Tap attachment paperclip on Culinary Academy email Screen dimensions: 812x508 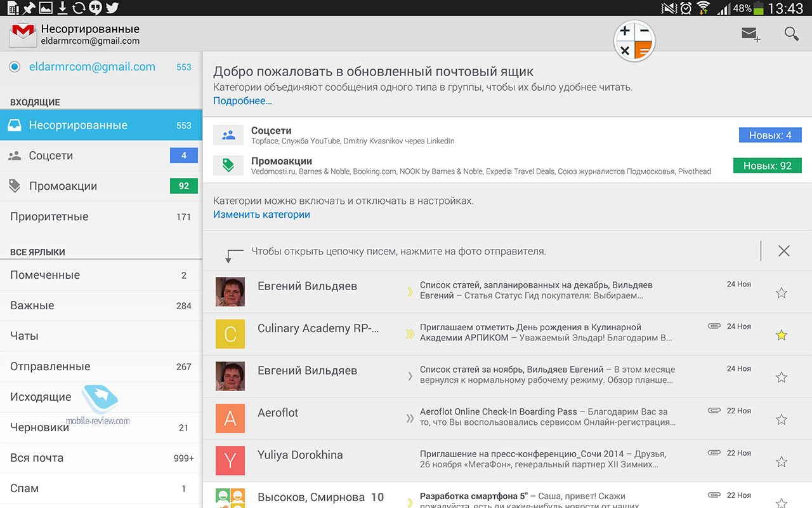click(714, 326)
